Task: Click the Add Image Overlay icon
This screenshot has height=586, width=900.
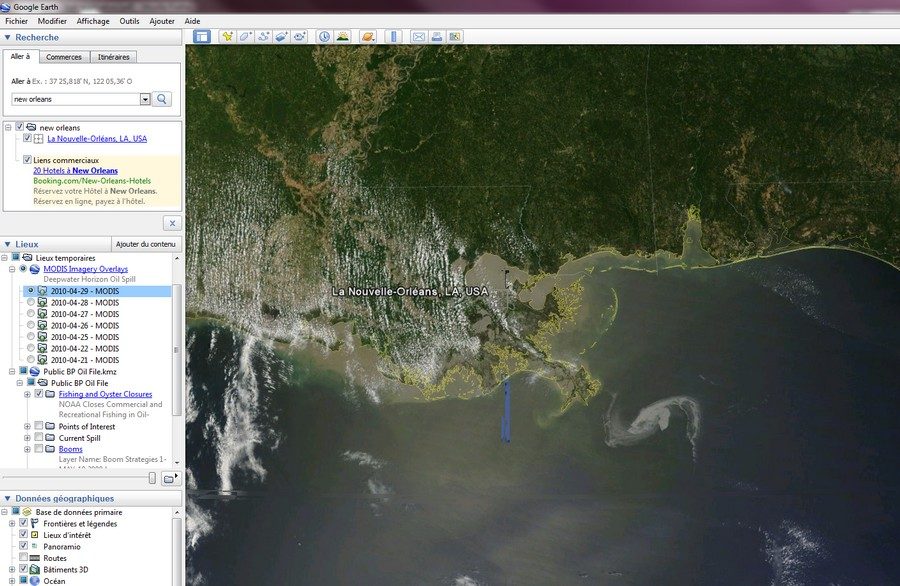Action: click(x=282, y=37)
